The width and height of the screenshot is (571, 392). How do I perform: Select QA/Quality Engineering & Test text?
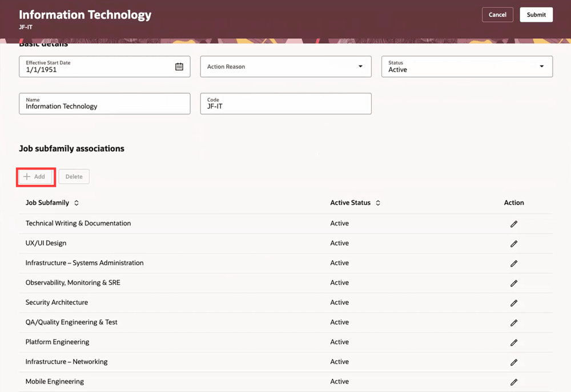(x=71, y=322)
